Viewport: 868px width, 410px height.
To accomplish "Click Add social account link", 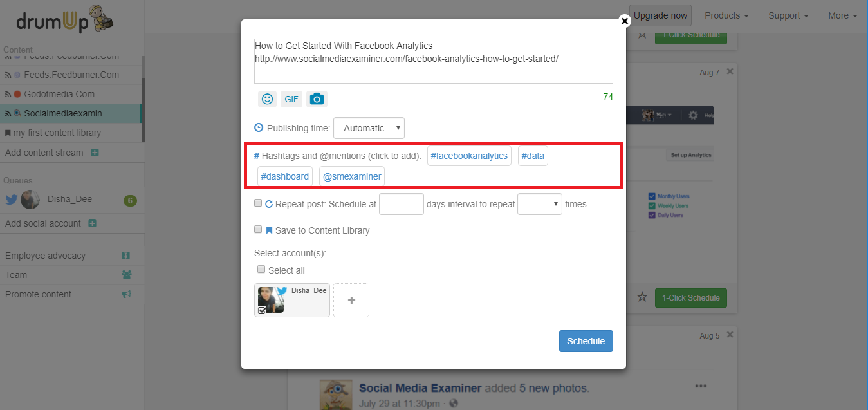I will [x=43, y=223].
